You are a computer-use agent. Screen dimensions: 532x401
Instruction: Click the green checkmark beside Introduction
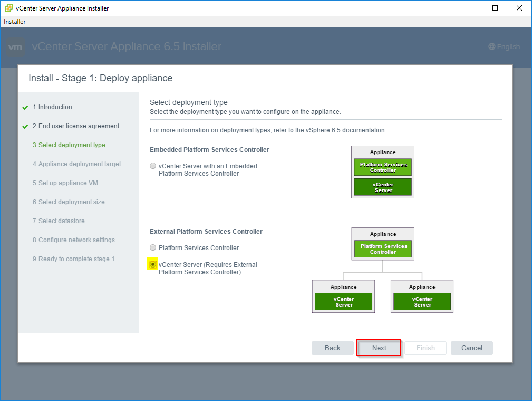(x=25, y=107)
